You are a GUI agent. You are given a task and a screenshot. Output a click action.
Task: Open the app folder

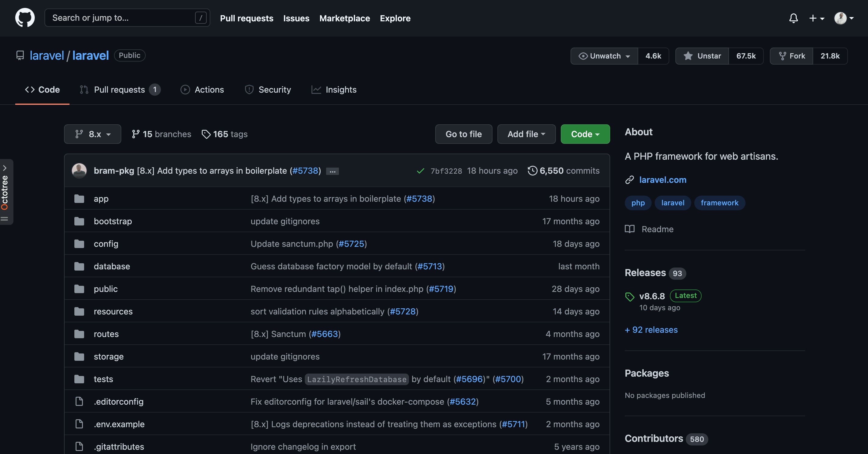(101, 199)
